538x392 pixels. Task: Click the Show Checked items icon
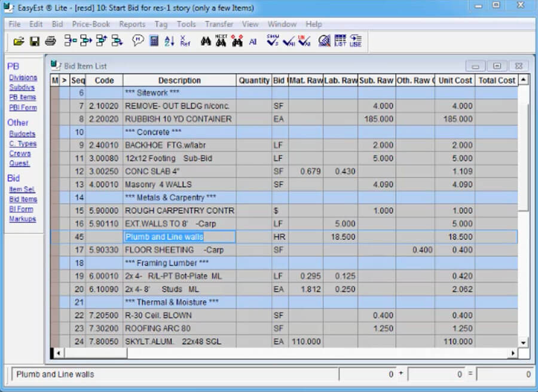272,41
